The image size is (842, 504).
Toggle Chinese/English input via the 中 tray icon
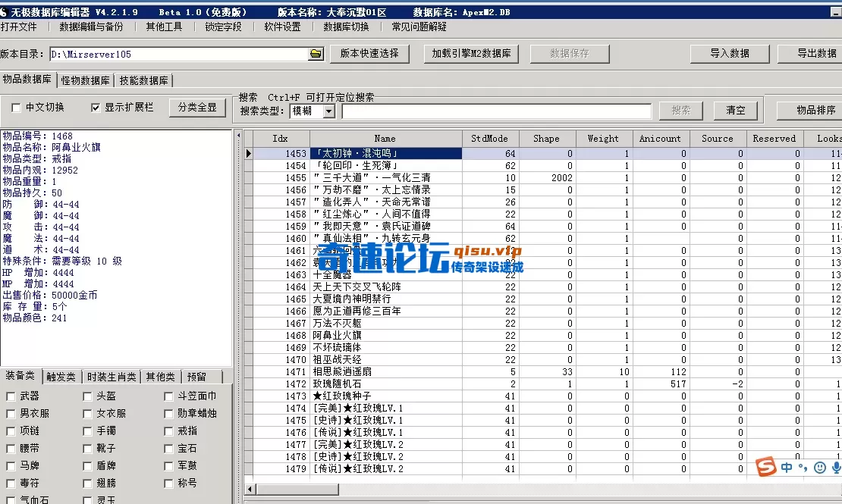pos(786,468)
